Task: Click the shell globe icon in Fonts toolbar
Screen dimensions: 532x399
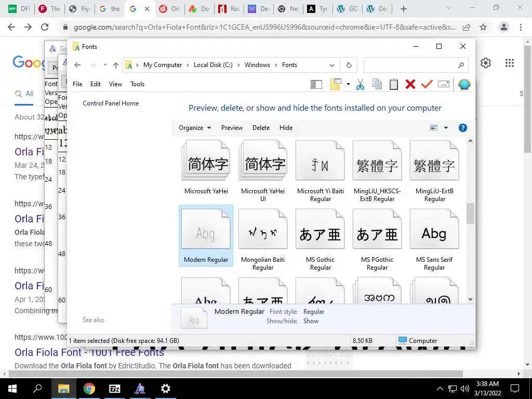Action: coord(464,84)
